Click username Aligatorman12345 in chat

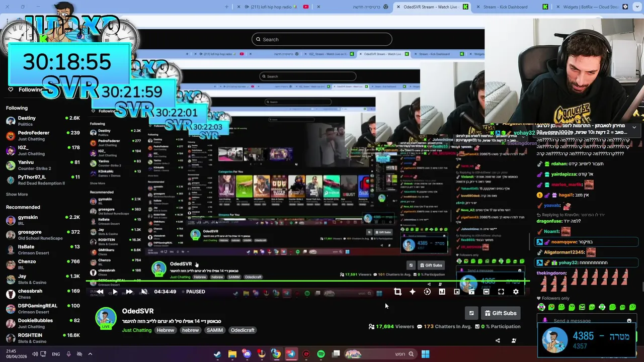pyautogui.click(x=564, y=252)
